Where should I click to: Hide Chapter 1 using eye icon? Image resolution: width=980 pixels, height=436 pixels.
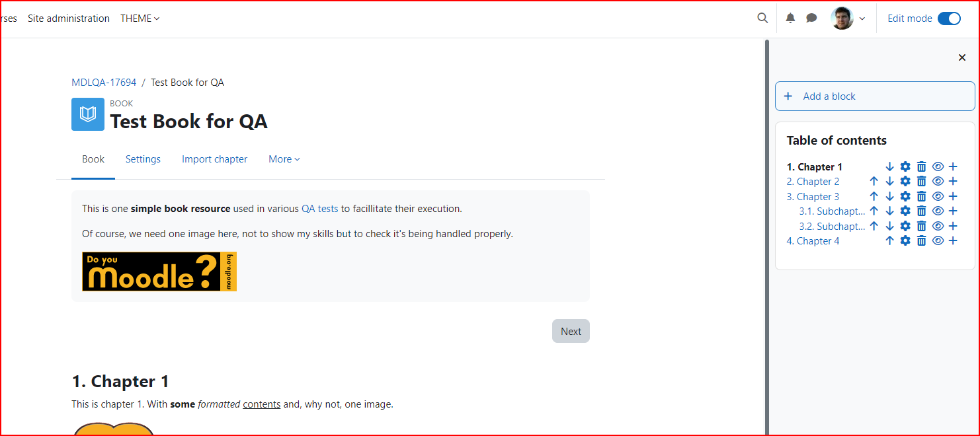[x=938, y=167]
